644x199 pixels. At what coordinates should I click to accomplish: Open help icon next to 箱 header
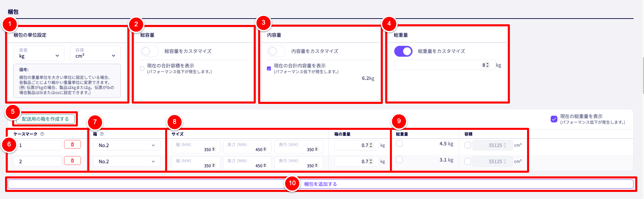click(102, 134)
